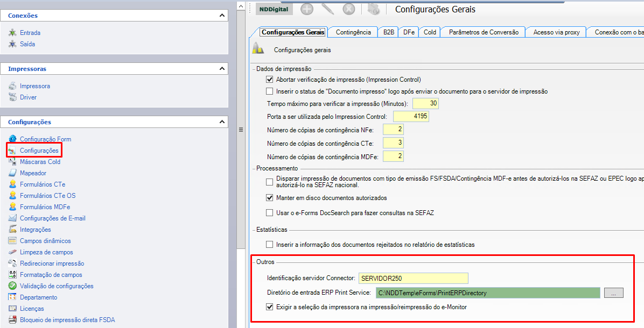Viewport: 644px width, 328px height.
Task: Collapse the Impressoras panel
Action: (222, 69)
